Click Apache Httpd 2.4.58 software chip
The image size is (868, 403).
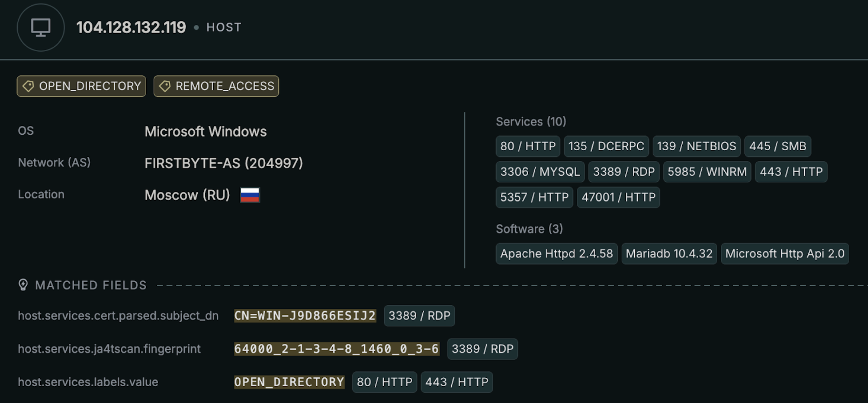click(x=556, y=254)
